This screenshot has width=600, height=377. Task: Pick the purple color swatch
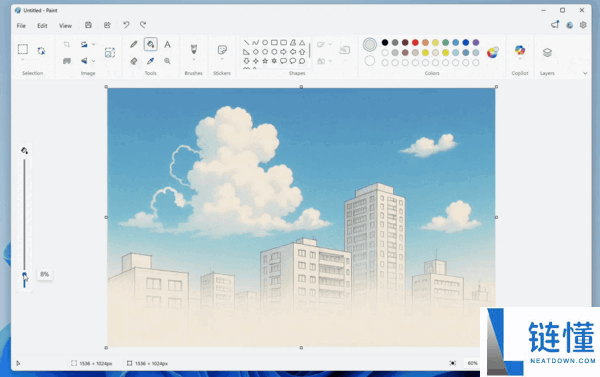click(476, 42)
